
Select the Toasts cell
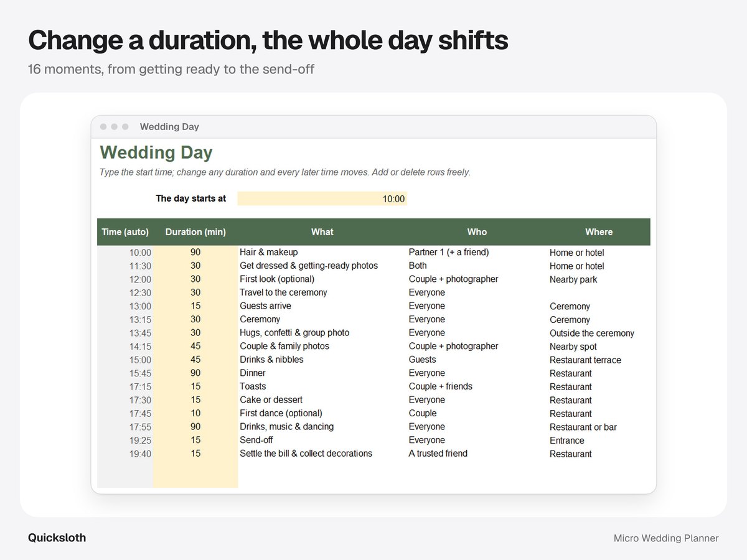(253, 386)
